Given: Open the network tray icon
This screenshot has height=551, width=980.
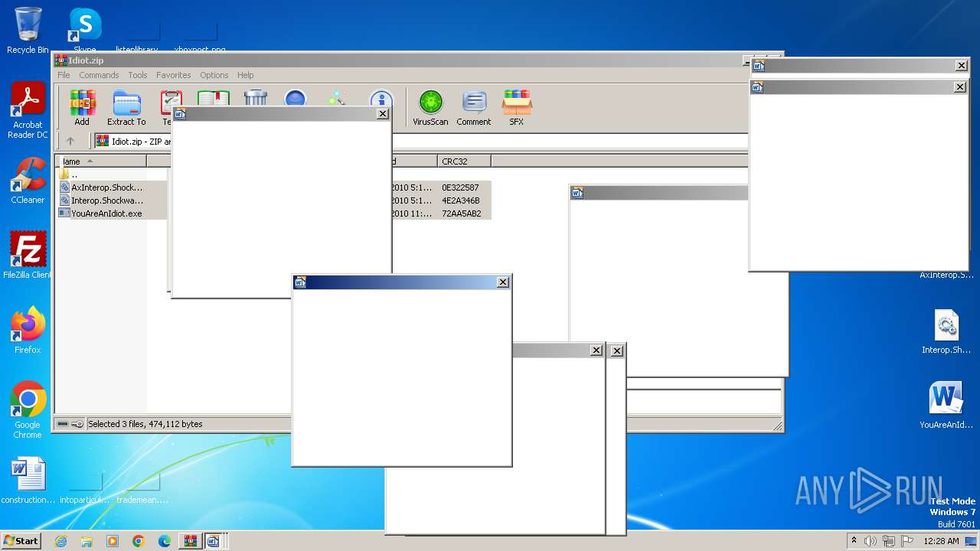Looking at the screenshot, I should [889, 541].
